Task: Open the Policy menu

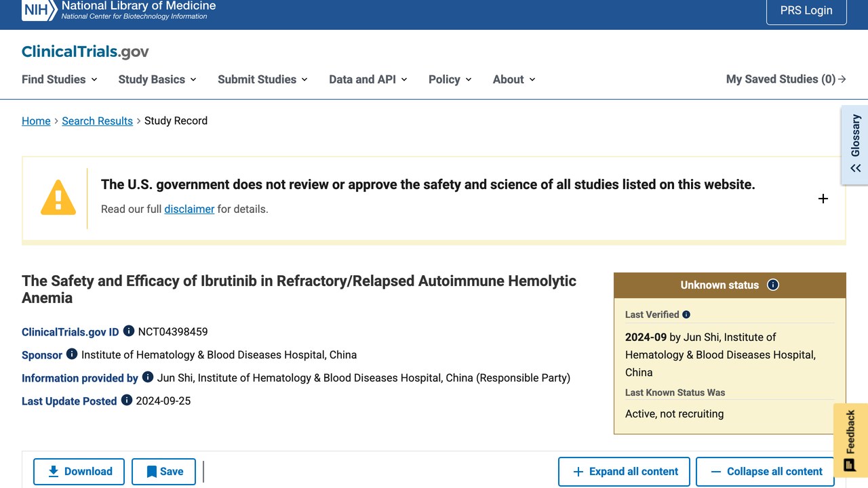Action: (450, 79)
